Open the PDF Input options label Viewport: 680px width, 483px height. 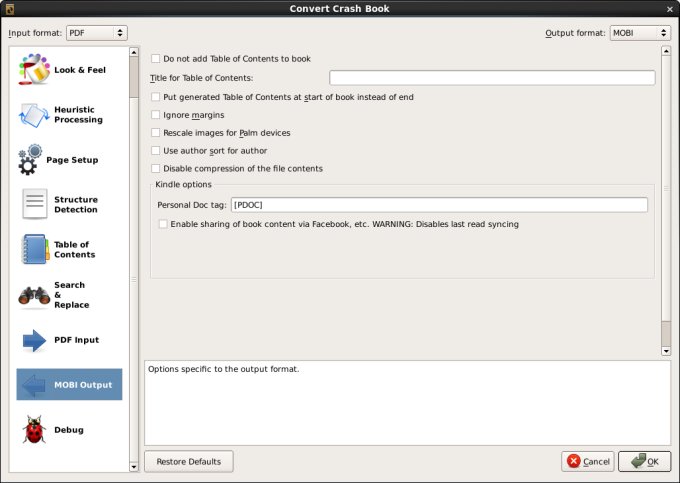click(76, 340)
